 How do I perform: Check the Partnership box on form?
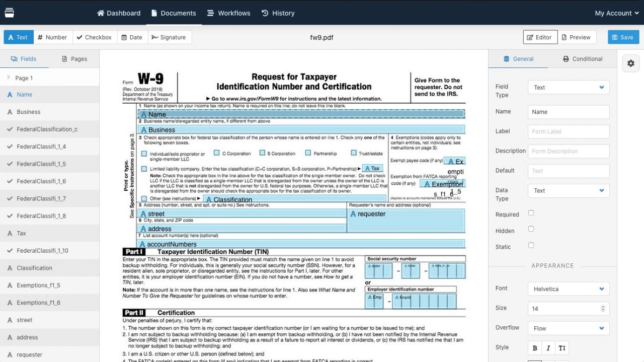click(x=307, y=153)
